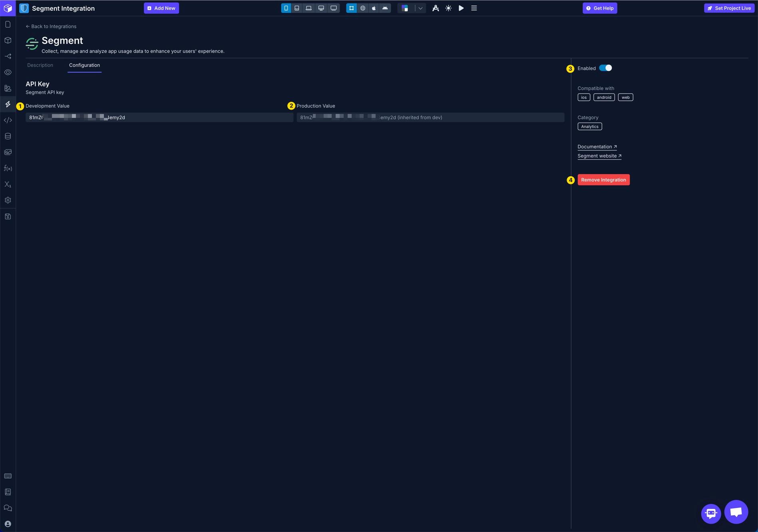
Task: Select the phone device preview
Action: pos(286,8)
